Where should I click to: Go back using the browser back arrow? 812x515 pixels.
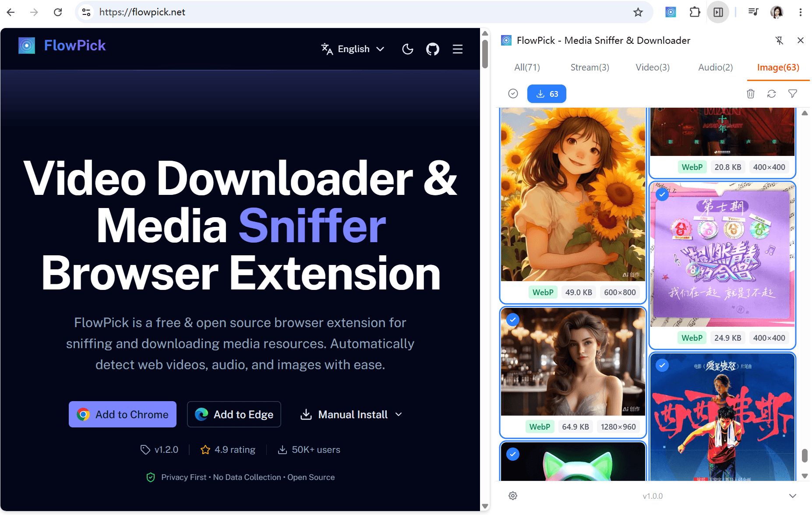[11, 12]
